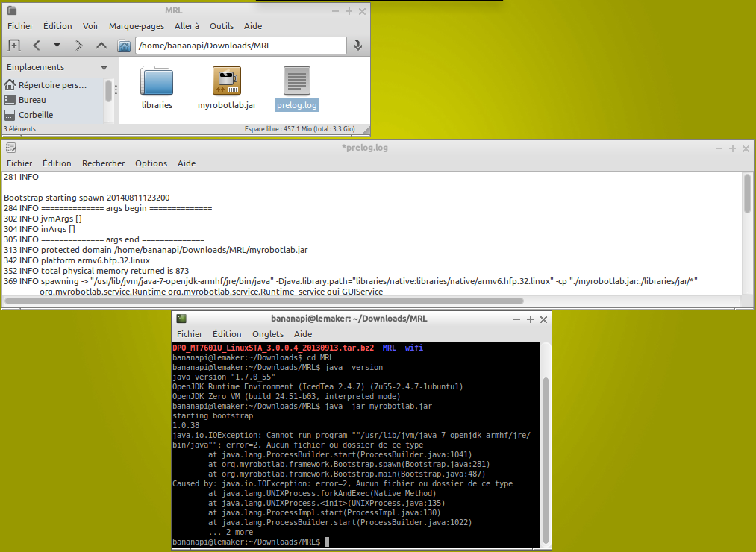Open Rechercher menu in text editor
Screen dimensions: 756x552
(x=103, y=163)
